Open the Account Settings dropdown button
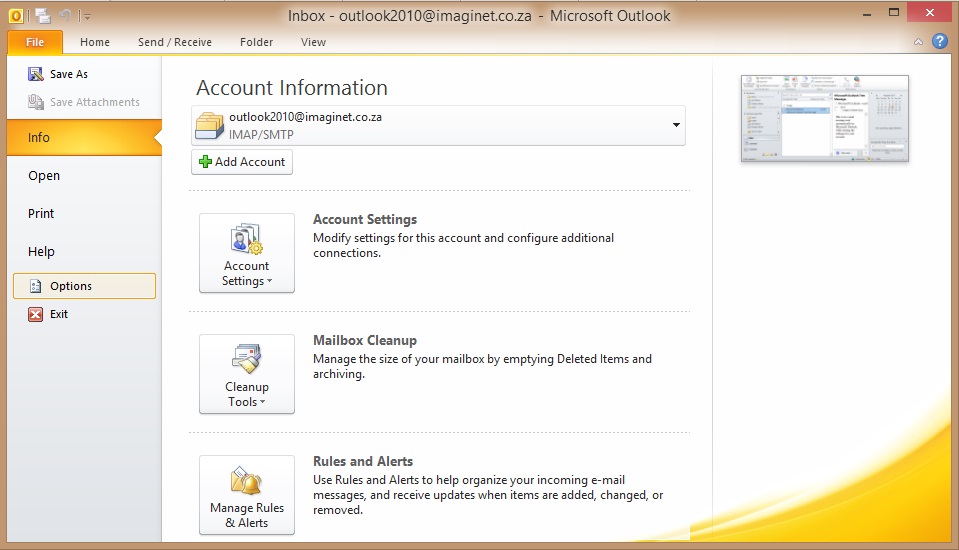Screen dimensions: 959x550 tap(246, 253)
